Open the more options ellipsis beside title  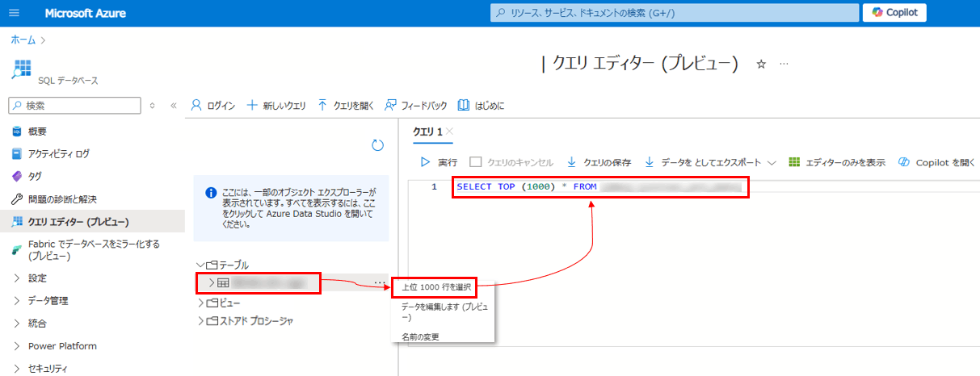click(x=784, y=64)
